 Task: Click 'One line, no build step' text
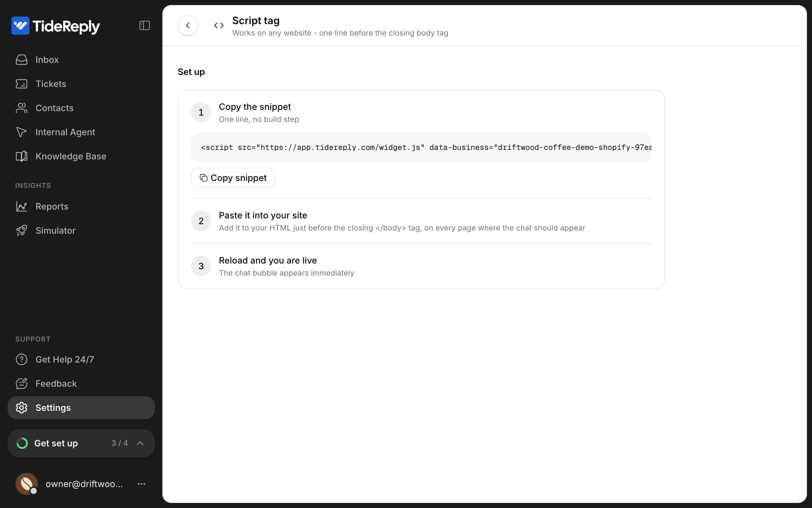259,119
